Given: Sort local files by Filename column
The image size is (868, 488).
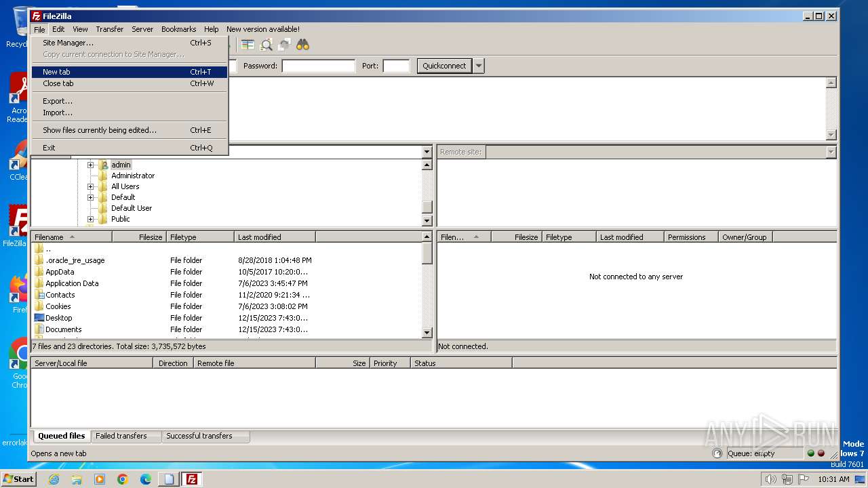Looking at the screenshot, I should (x=71, y=237).
